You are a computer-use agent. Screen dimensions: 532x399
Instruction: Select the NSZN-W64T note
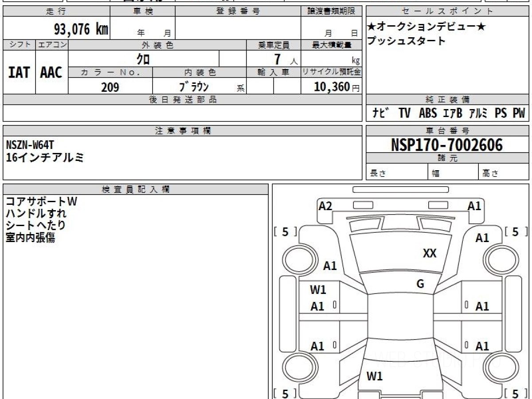[30, 145]
